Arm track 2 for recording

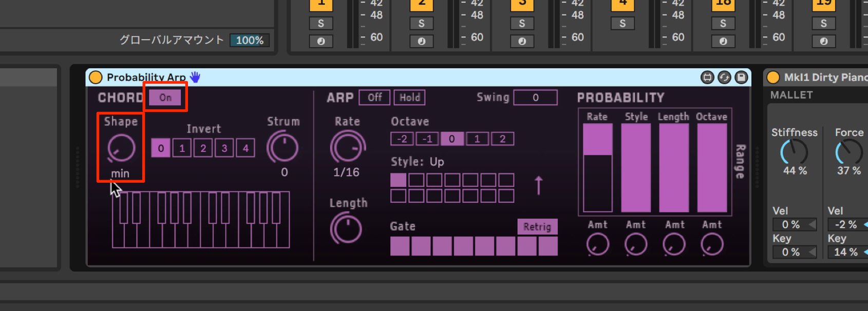pos(422,41)
